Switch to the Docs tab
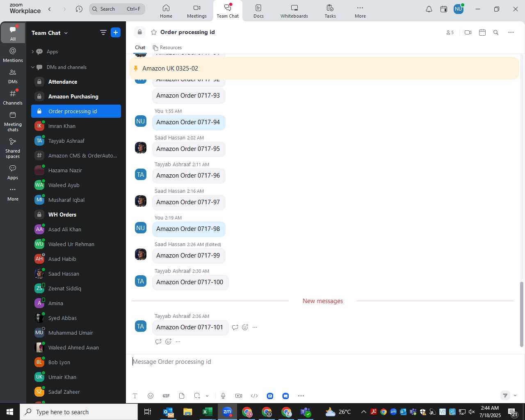 pyautogui.click(x=258, y=11)
